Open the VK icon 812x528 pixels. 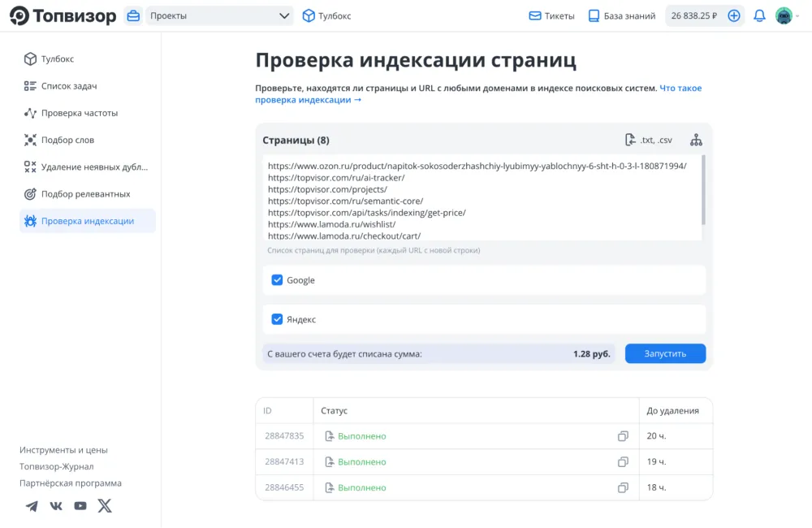point(56,506)
